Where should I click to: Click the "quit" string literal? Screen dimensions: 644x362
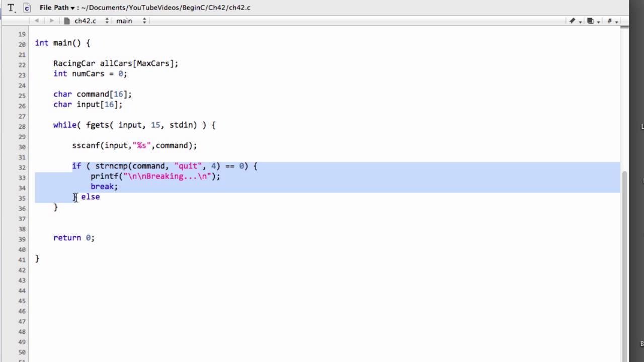tap(188, 166)
